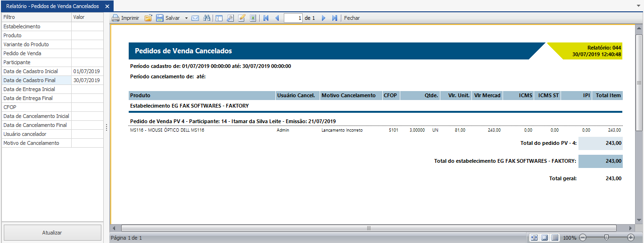Select the Pedidos de Venda Cancelados tab

pos(52,6)
